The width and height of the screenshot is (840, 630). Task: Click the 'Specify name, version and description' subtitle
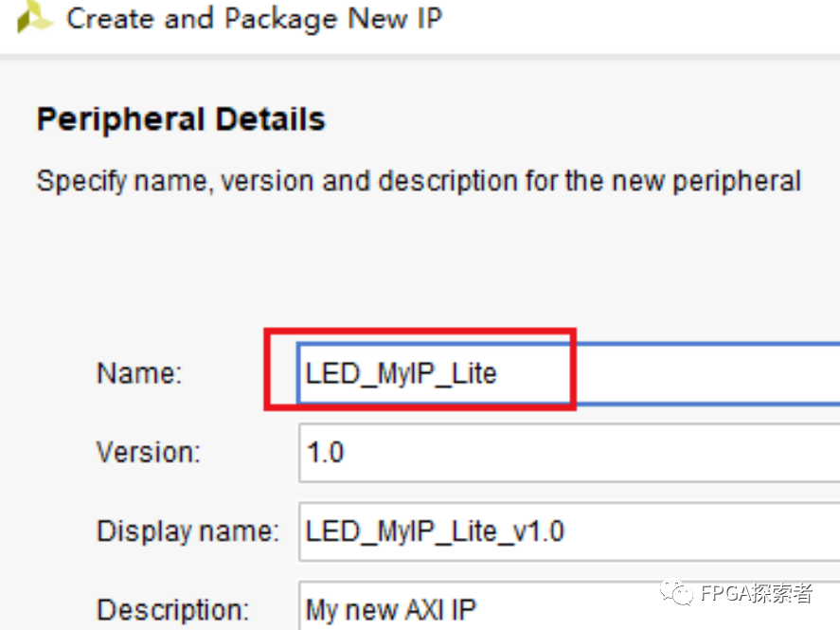419,180
